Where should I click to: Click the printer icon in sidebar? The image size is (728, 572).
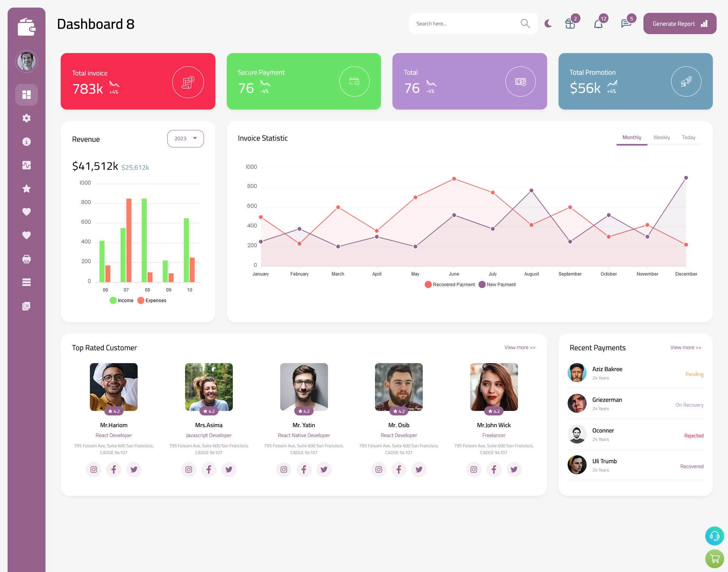click(27, 259)
